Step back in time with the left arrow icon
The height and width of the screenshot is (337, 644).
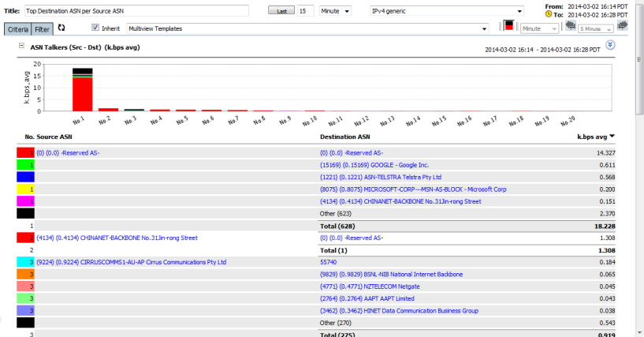point(570,25)
